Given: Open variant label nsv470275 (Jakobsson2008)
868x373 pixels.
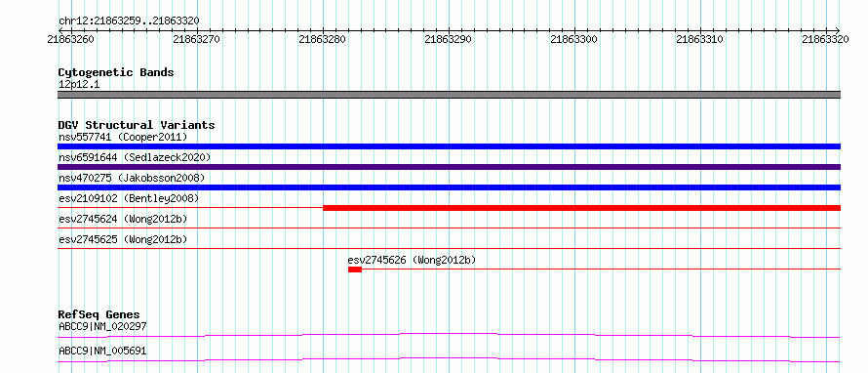Looking at the screenshot, I should (x=132, y=178).
